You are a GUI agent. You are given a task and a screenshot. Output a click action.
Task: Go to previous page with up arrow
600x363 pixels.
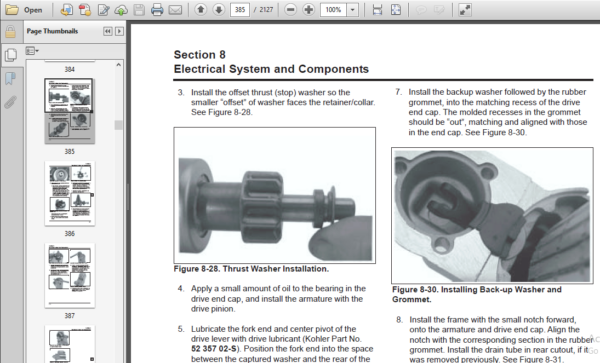pyautogui.click(x=201, y=10)
